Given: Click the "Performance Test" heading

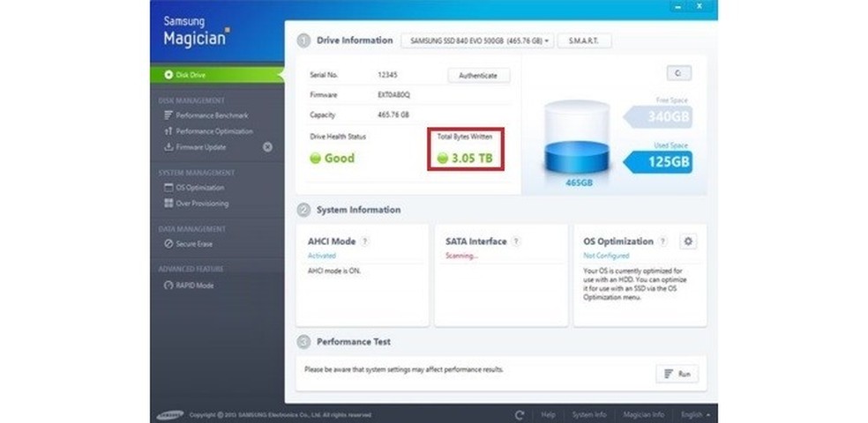Looking at the screenshot, I should pos(353,342).
